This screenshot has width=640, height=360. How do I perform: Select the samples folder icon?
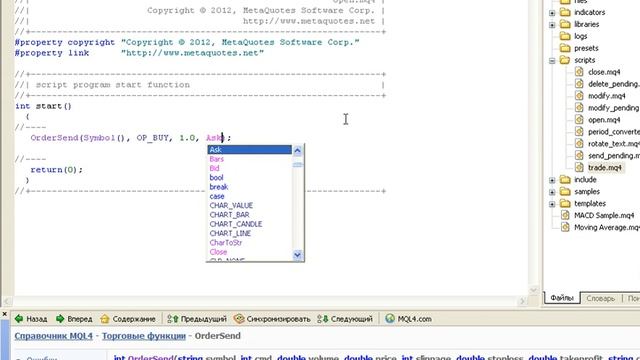coord(565,191)
